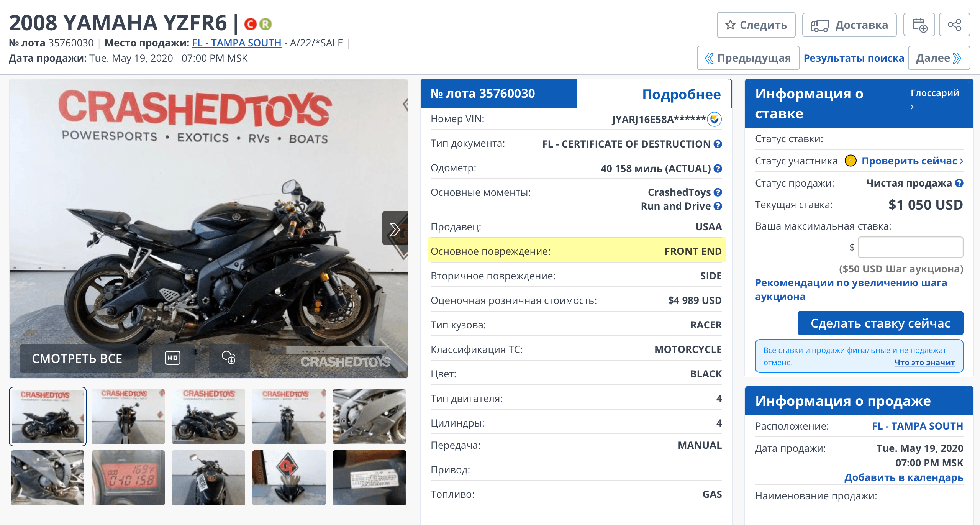Select thumbnail showing odometer display 40158

click(128, 478)
